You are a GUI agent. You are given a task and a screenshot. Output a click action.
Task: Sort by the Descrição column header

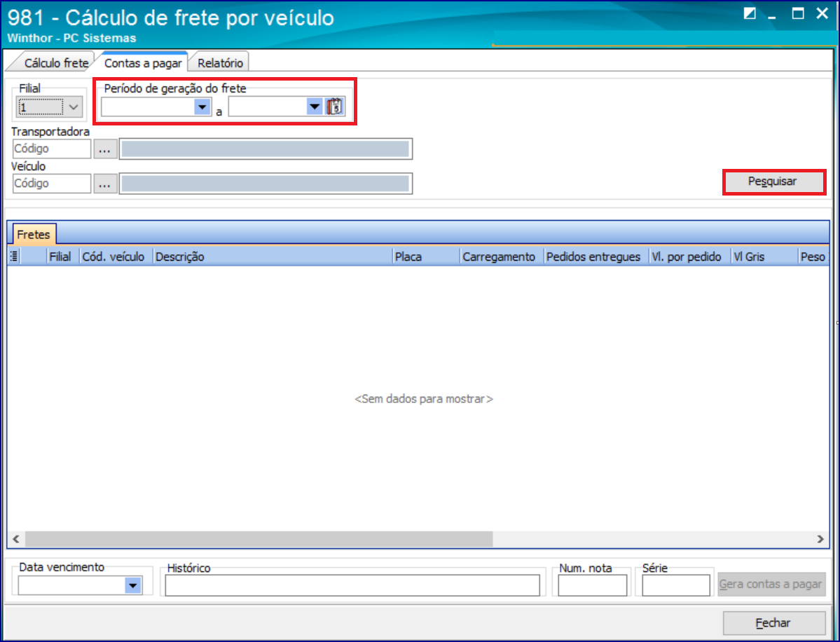[x=272, y=257]
